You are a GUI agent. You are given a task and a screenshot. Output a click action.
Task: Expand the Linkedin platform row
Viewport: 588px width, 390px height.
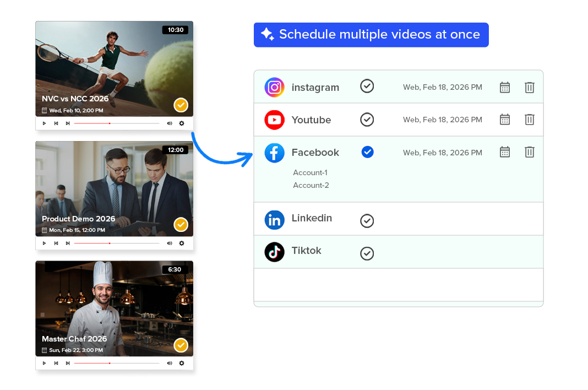point(312,218)
